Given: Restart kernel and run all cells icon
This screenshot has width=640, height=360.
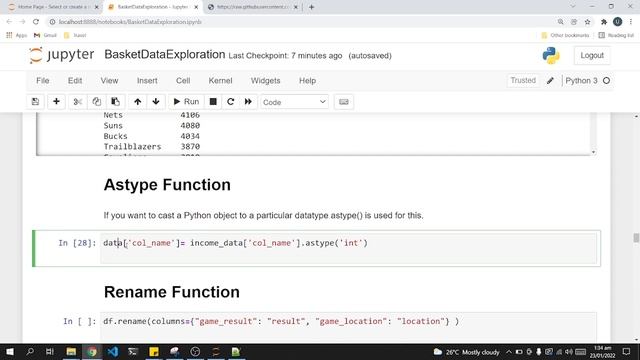Looking at the screenshot, I should pyautogui.click(x=248, y=102).
